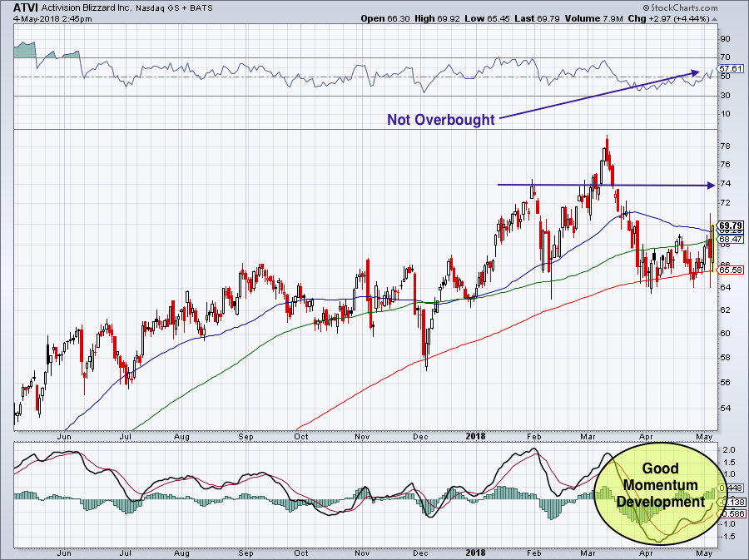Click the Chg +2.97 (+4.44%) reading
Image resolution: width=749 pixels, height=560 pixels.
coord(668,18)
